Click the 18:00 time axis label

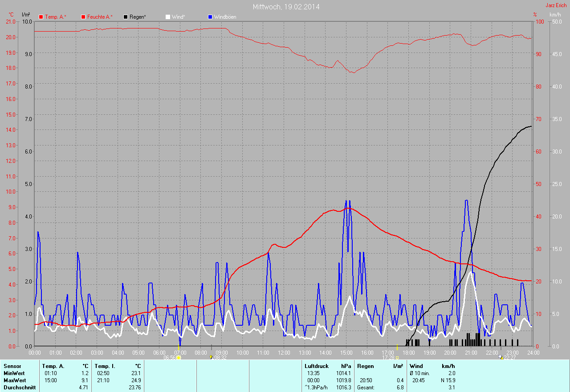click(409, 352)
